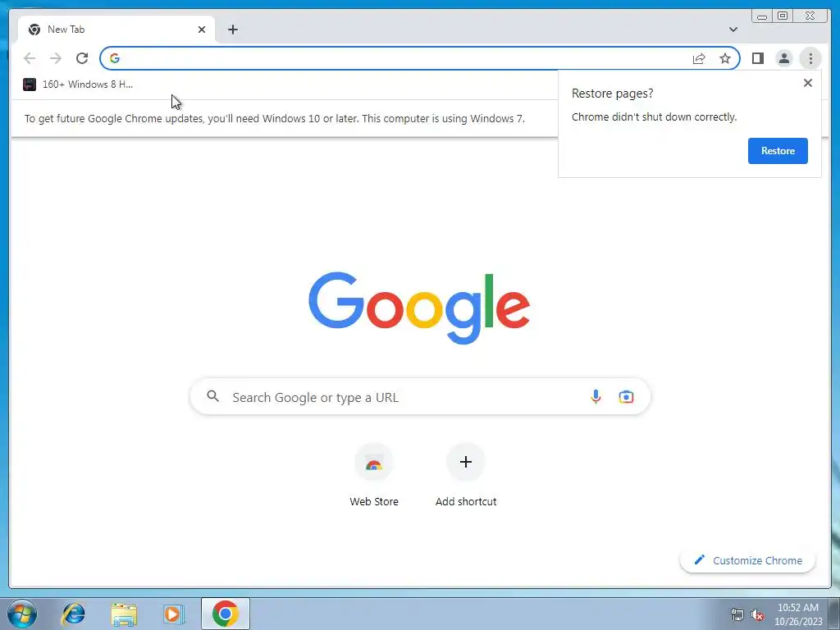The height and width of the screenshot is (630, 840).
Task: Open a new tab with plus button
Action: [232, 30]
